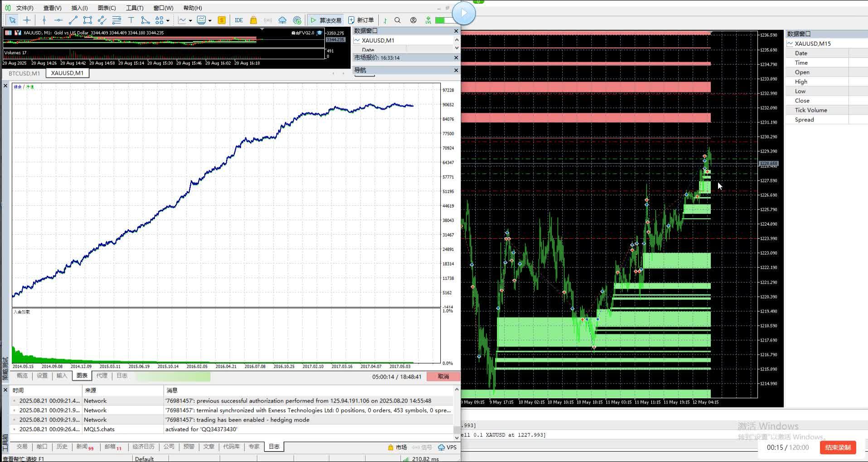Open the 设置 tester tab
This screenshot has height=462, width=868.
(x=42, y=375)
